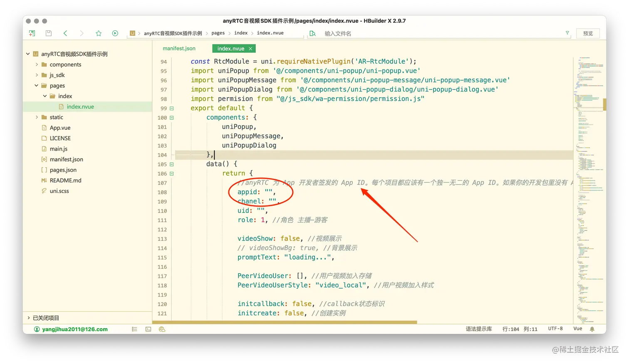
Task: Expand the js_sdk folder
Action: click(37, 75)
